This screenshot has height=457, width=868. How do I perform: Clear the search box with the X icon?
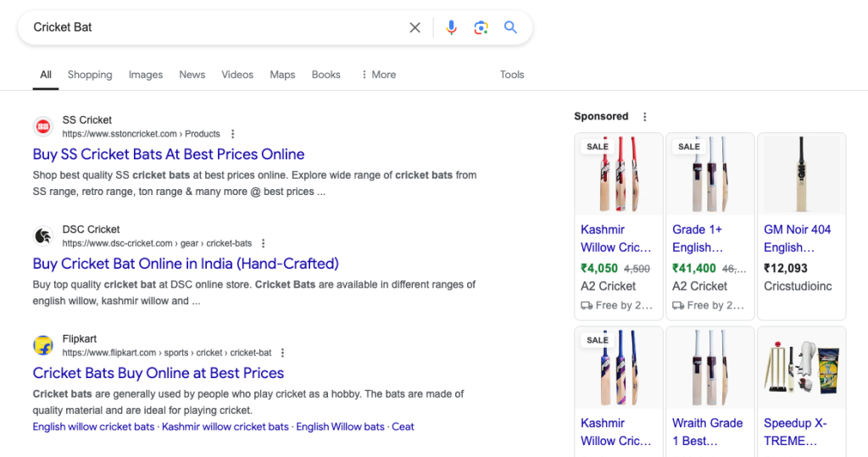pyautogui.click(x=415, y=27)
